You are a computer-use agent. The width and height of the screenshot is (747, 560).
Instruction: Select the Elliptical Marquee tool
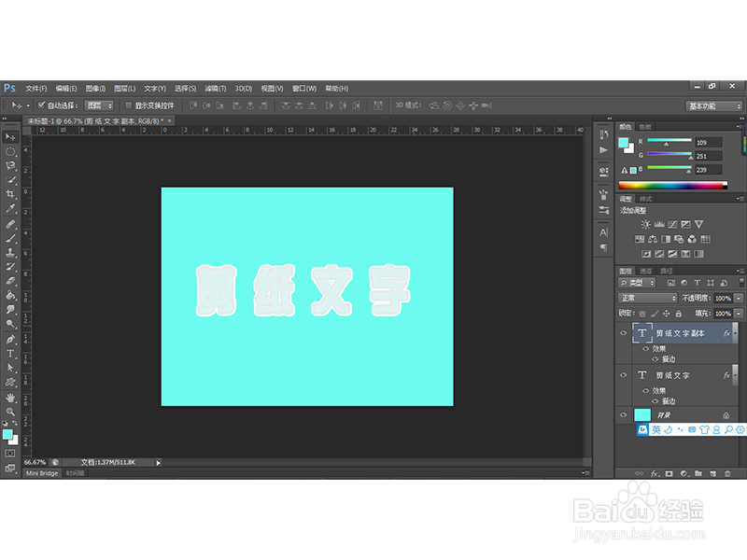coord(10,152)
